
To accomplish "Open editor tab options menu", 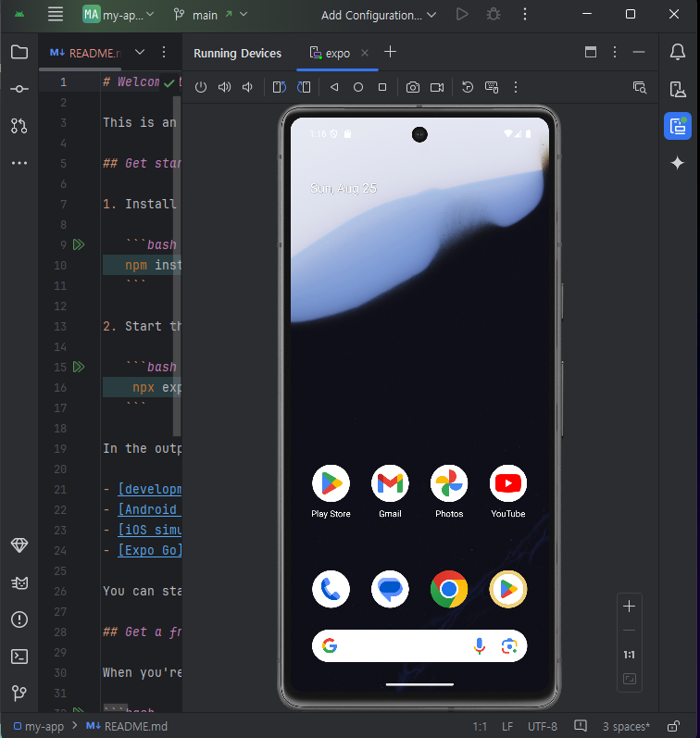I will 164,52.
